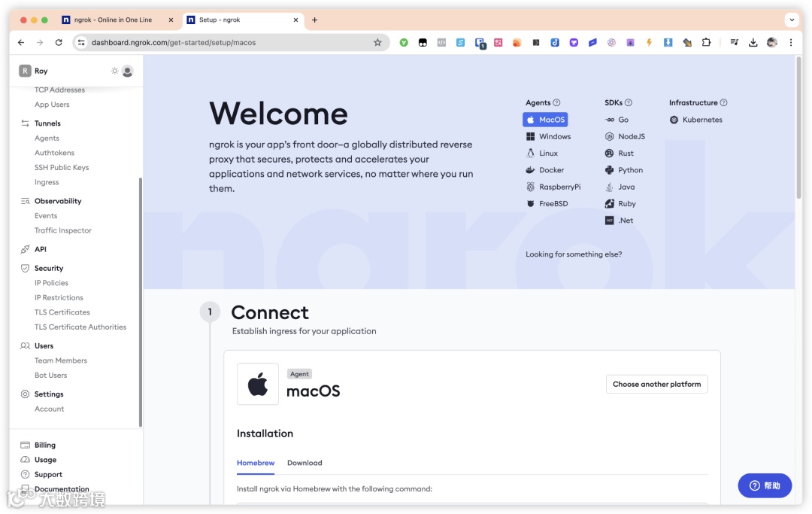Image resolution: width=812 pixels, height=514 pixels.
Task: Close the 'Setup - ngrok' browser tab
Action: 295,20
